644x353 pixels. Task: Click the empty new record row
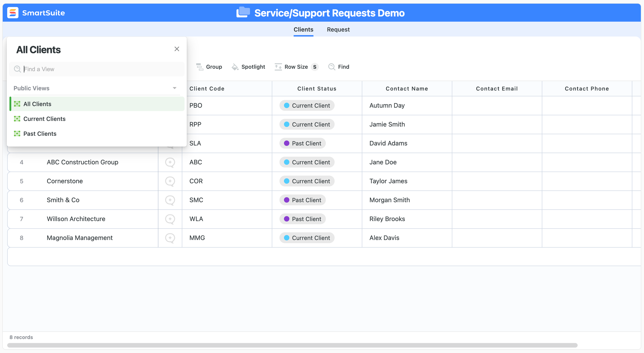(x=324, y=257)
